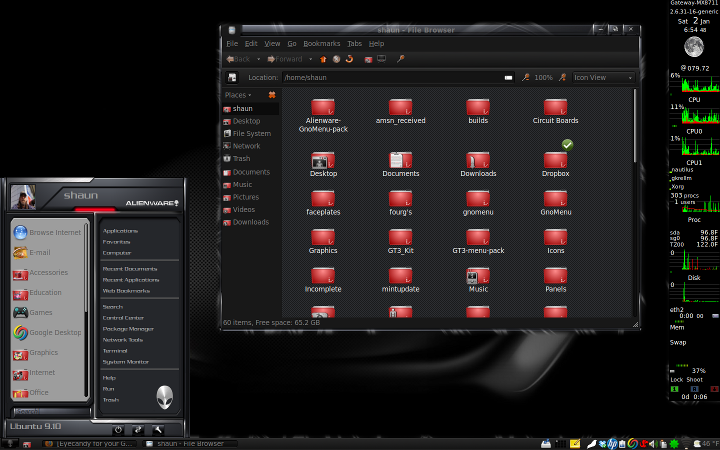The image size is (720, 450).
Task: Launch Google Desktop from menu
Action: click(47, 332)
